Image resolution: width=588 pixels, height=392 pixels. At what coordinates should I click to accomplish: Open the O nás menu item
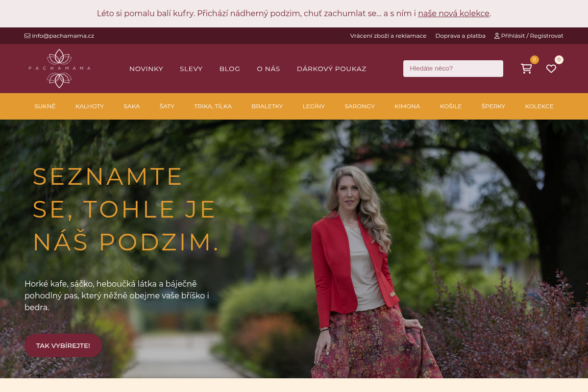(269, 69)
